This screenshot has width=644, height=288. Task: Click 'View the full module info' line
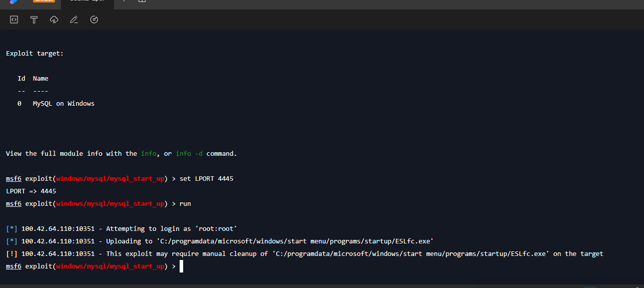(x=122, y=154)
